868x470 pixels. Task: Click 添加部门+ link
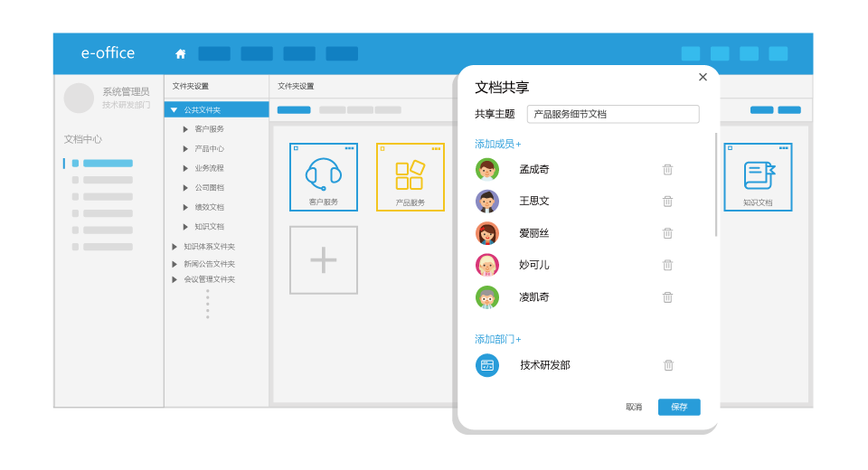coord(497,339)
